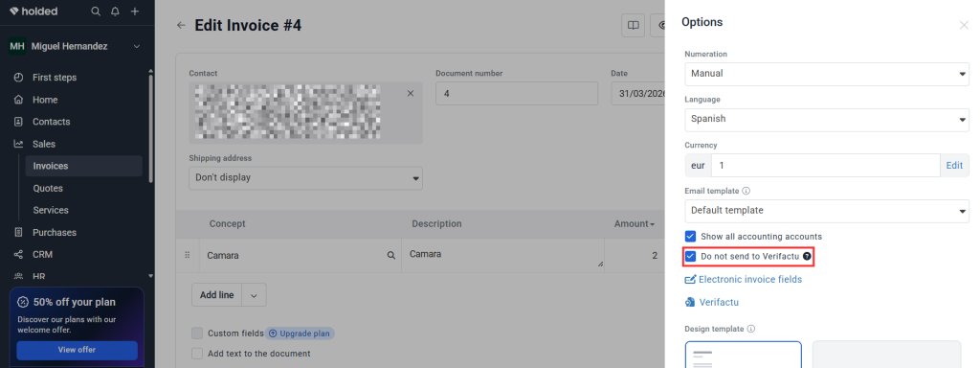Click Design template info icon
Image resolution: width=980 pixels, height=368 pixels.
point(751,329)
